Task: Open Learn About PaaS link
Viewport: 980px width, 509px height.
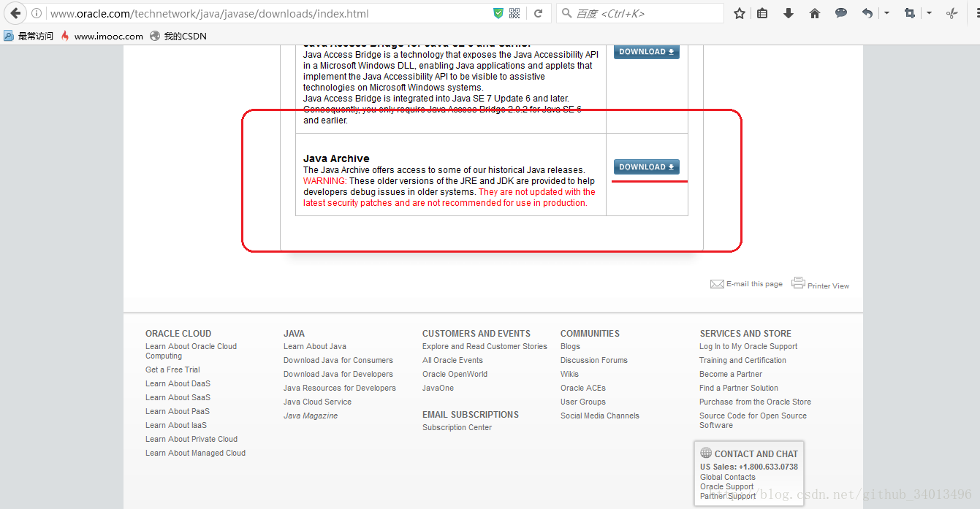Action: pyautogui.click(x=178, y=412)
